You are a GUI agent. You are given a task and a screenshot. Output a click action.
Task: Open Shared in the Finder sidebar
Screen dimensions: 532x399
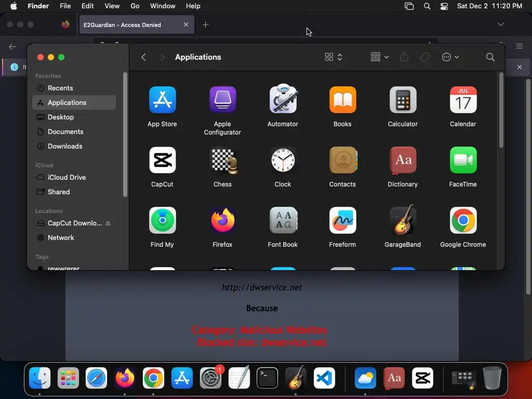(74, 192)
